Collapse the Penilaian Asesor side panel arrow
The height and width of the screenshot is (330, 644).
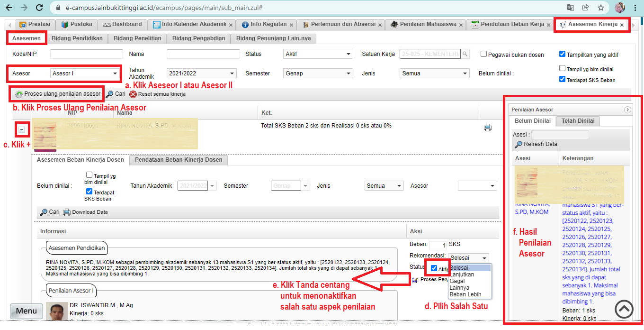pos(627,110)
